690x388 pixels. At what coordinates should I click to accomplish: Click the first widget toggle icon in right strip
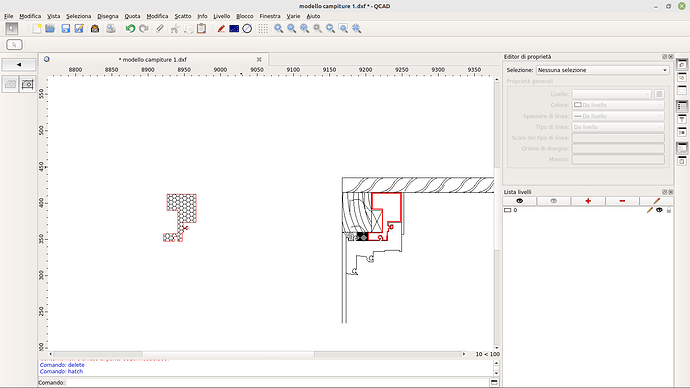682,65
